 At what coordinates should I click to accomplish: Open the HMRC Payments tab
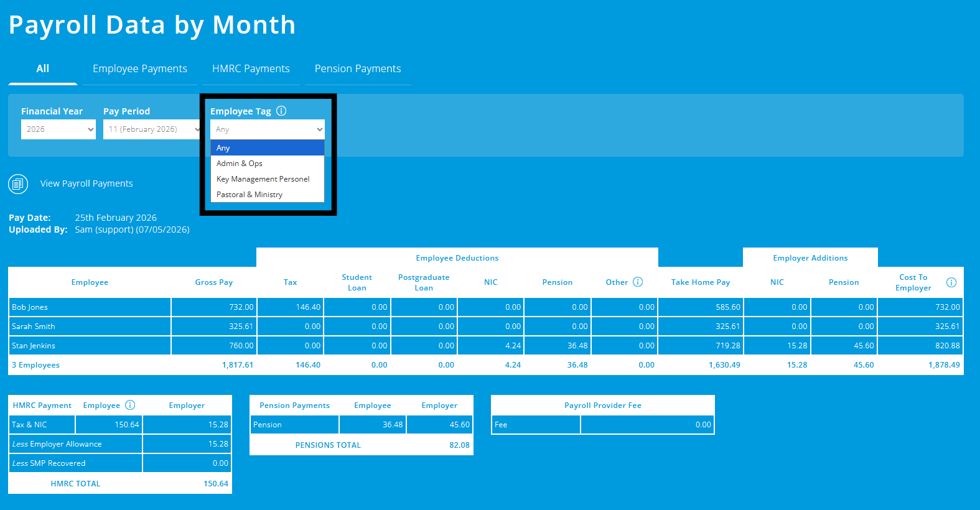251,68
